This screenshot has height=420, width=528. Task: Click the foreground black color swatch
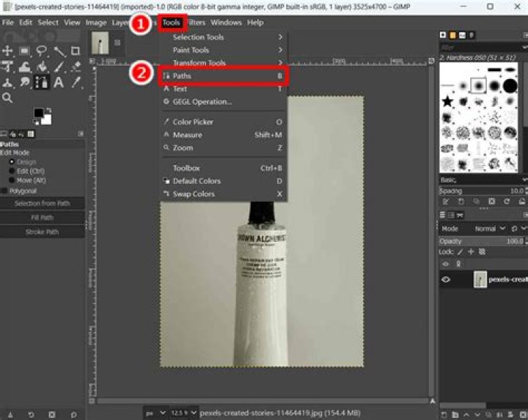(38, 113)
